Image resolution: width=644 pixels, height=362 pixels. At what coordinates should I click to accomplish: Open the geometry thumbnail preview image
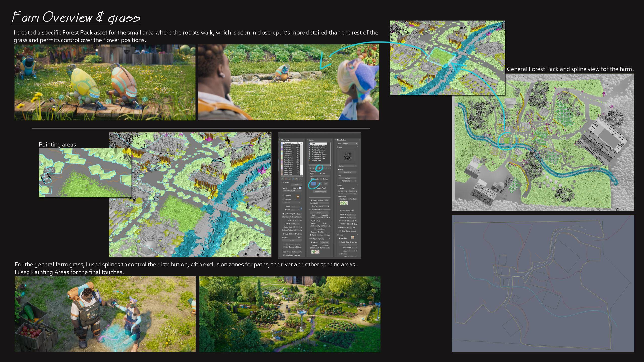(x=298, y=196)
